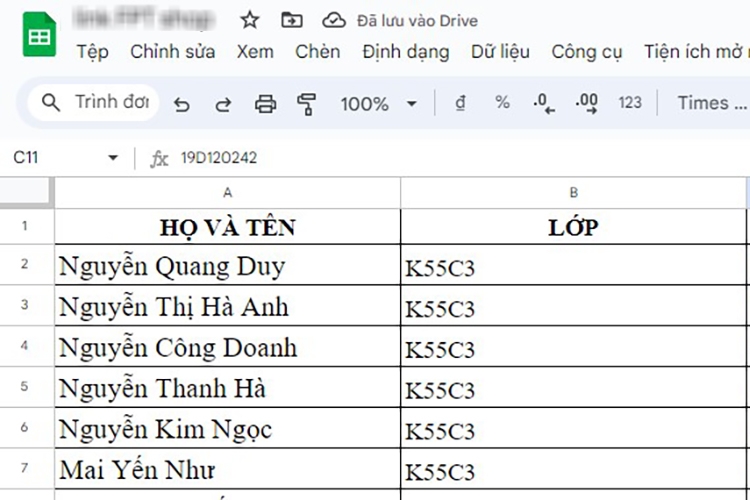Click the Đã lưu vào Drive text
This screenshot has height=500, width=750.
[417, 21]
